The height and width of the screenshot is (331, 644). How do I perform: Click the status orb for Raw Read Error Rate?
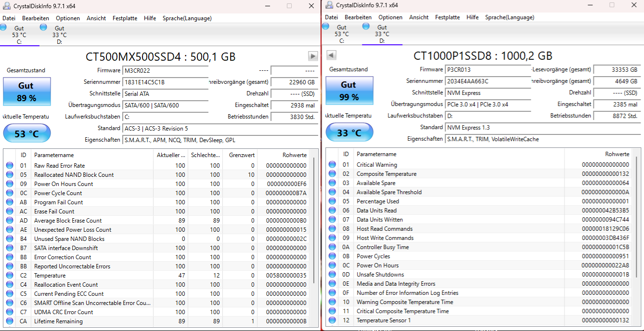(x=10, y=165)
